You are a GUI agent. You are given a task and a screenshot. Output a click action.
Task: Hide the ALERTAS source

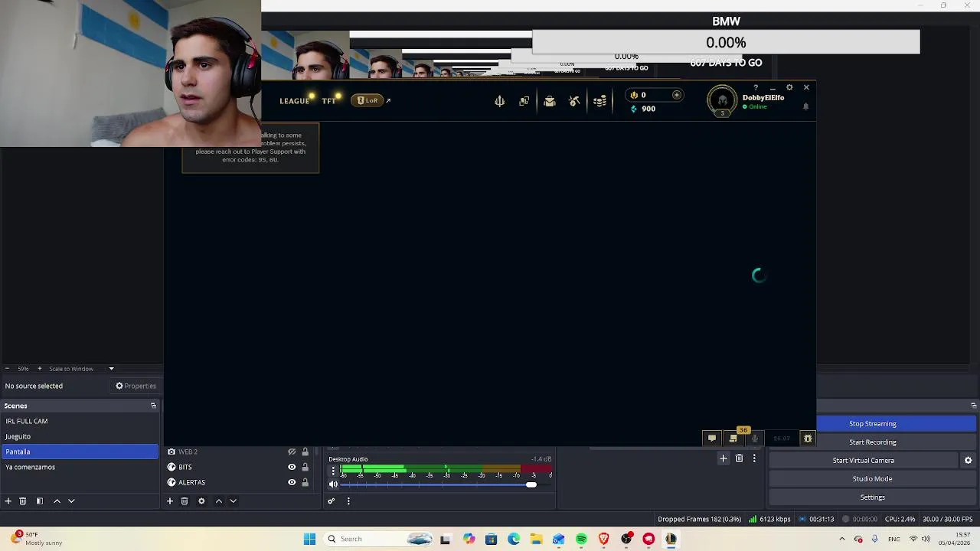(292, 482)
